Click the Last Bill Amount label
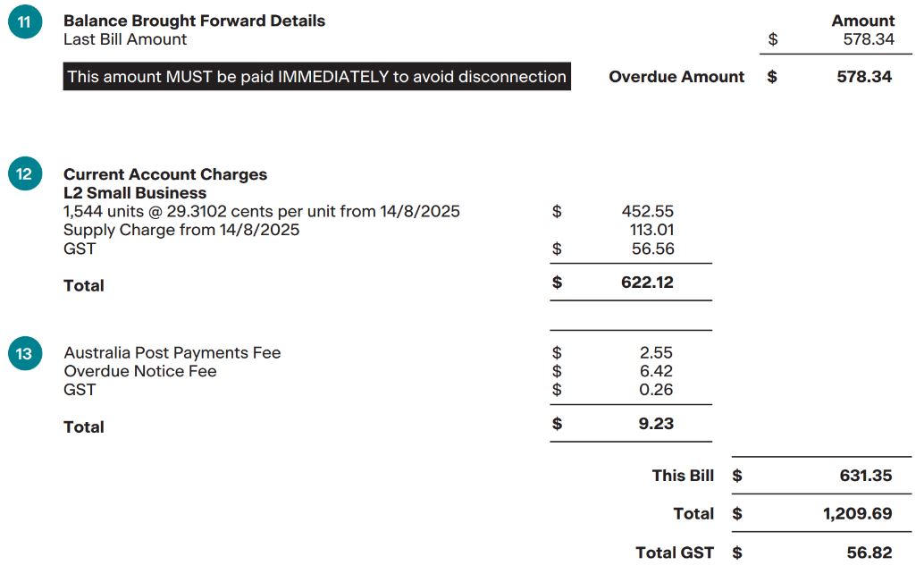Screen dimensions: 924x574 125,39
